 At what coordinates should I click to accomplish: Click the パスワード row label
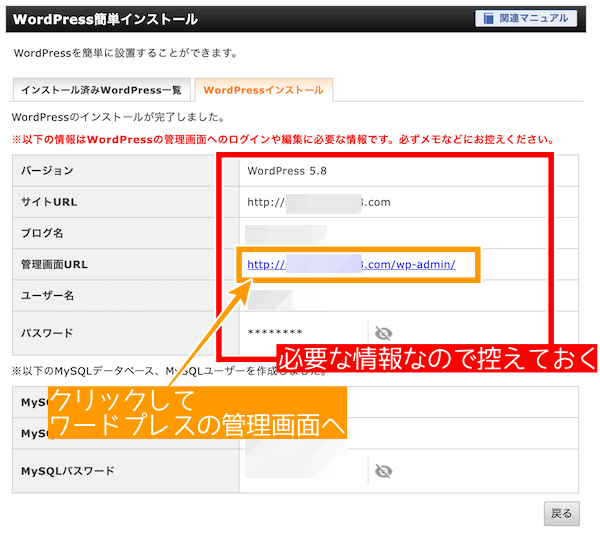(47, 333)
